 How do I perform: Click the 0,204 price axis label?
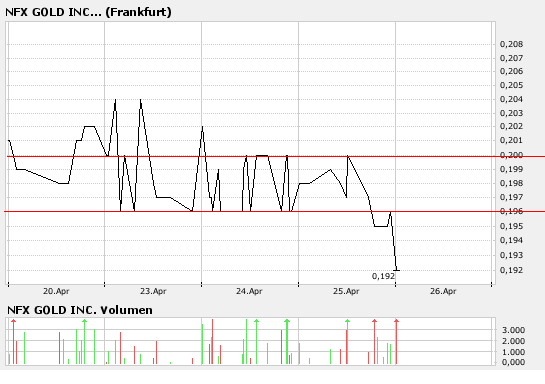pos(511,99)
